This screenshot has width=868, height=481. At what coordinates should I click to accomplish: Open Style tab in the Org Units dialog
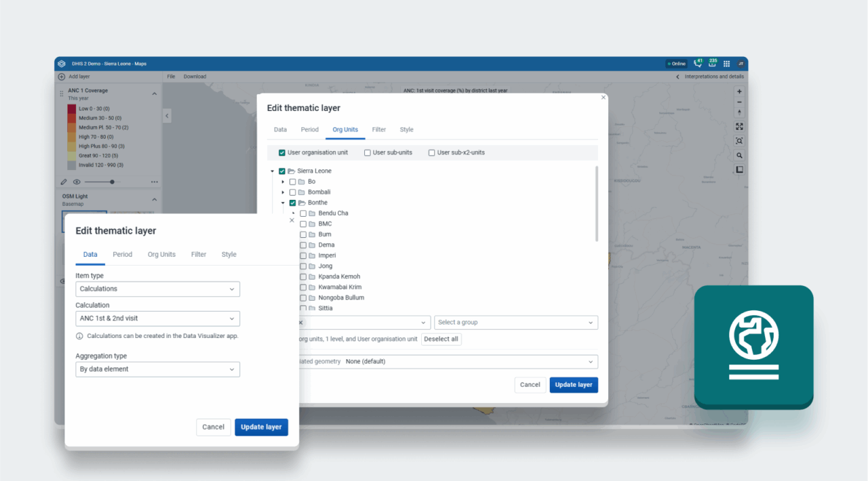[x=406, y=129]
